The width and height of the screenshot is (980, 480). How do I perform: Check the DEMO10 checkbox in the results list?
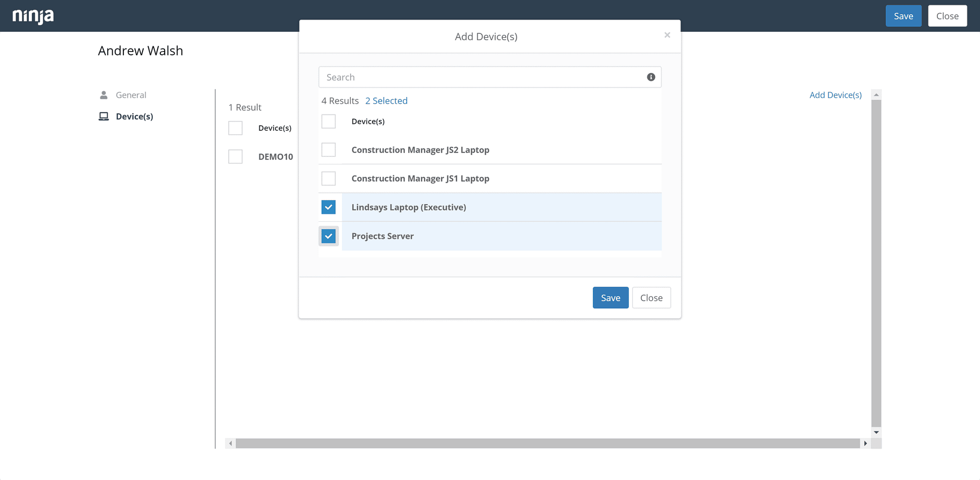point(235,156)
